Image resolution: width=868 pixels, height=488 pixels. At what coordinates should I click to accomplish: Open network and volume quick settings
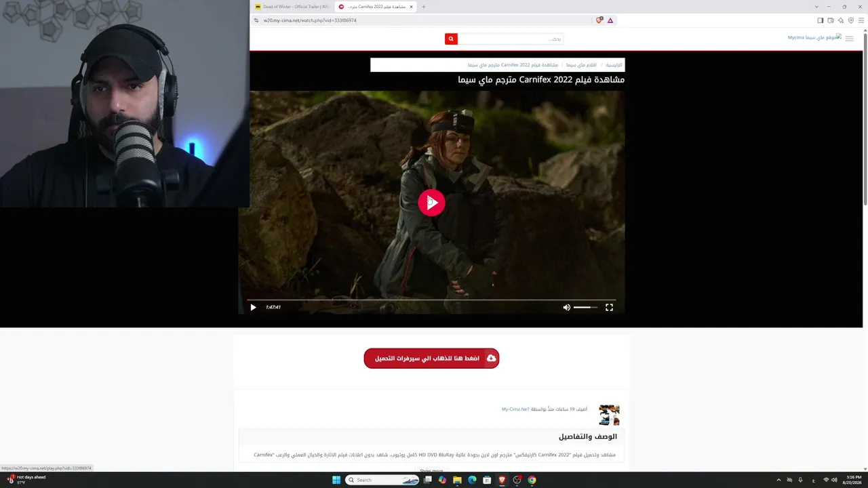[830, 480]
